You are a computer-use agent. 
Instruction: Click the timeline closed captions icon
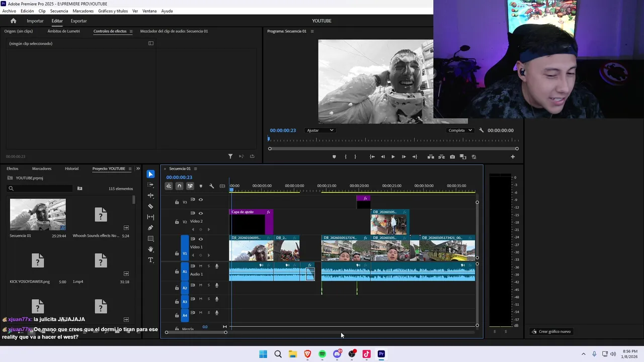[x=222, y=186]
